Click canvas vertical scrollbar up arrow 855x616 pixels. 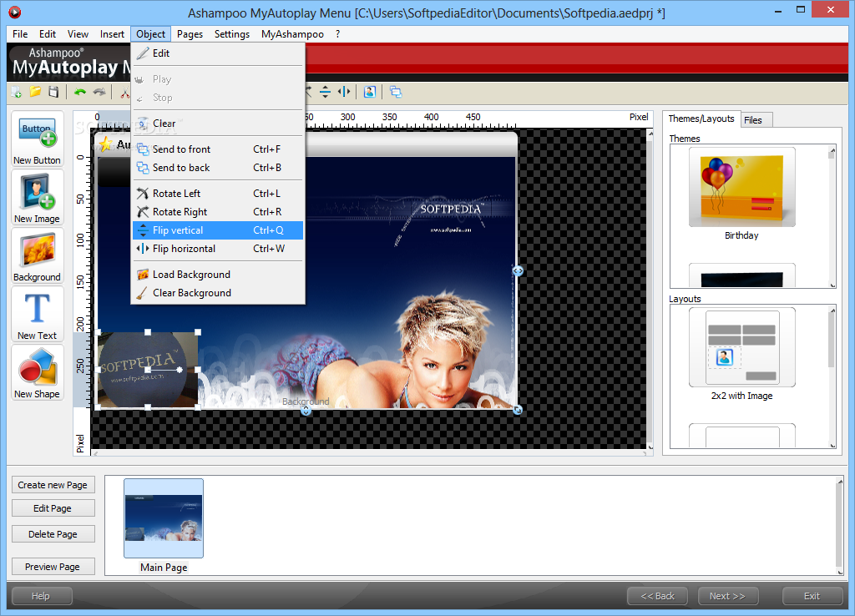(650, 133)
